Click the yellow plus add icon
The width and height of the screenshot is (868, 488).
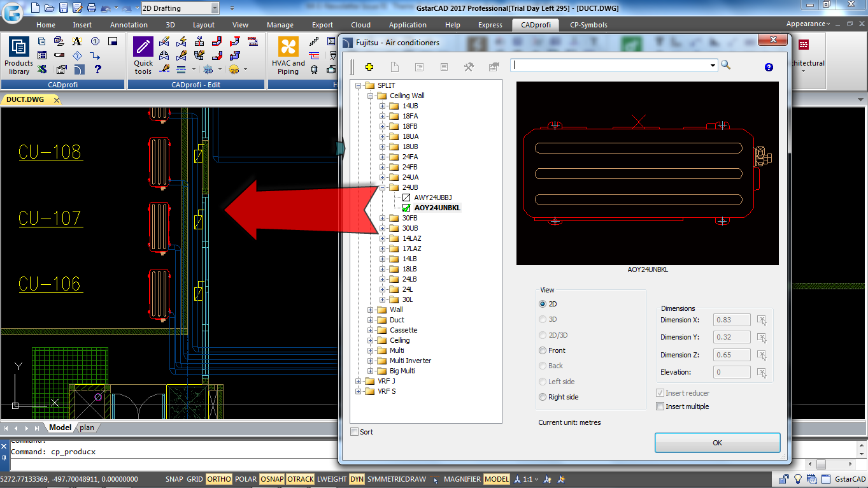tap(369, 67)
